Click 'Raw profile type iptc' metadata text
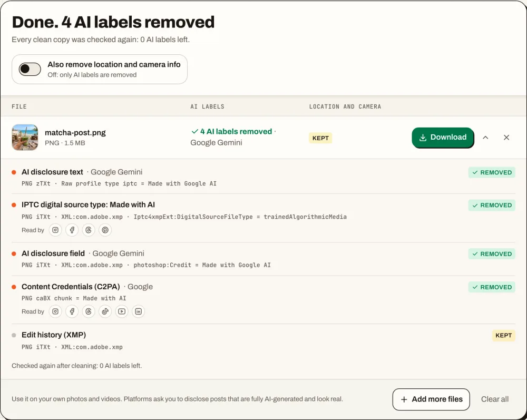Viewport: 527px width, 420px height. click(99, 184)
